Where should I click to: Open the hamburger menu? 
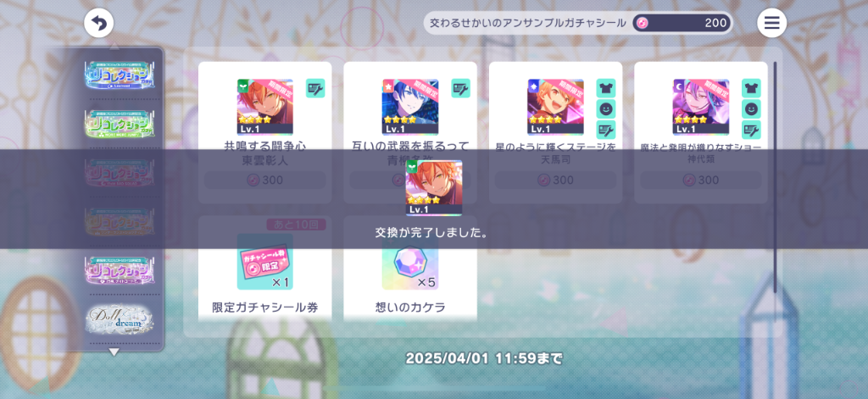tap(771, 23)
